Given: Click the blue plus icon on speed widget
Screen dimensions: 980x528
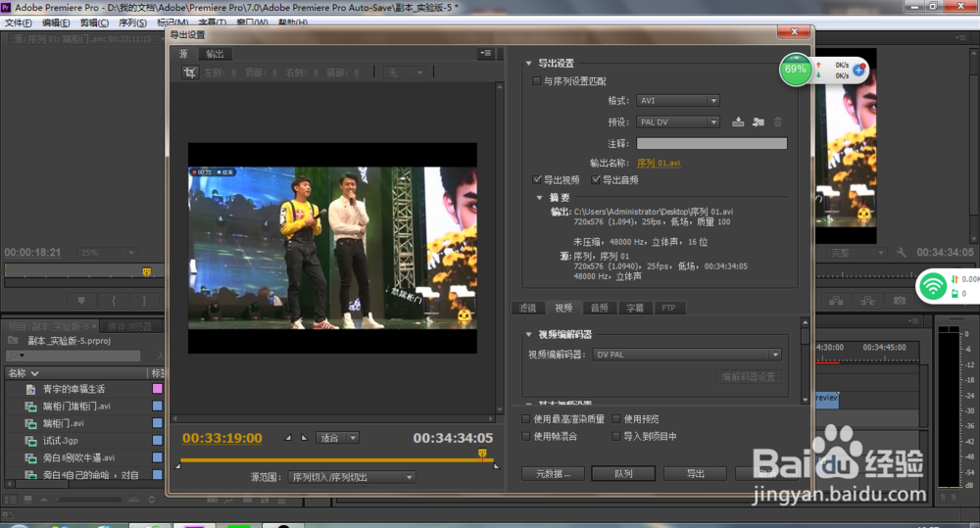Looking at the screenshot, I should click(x=858, y=70).
